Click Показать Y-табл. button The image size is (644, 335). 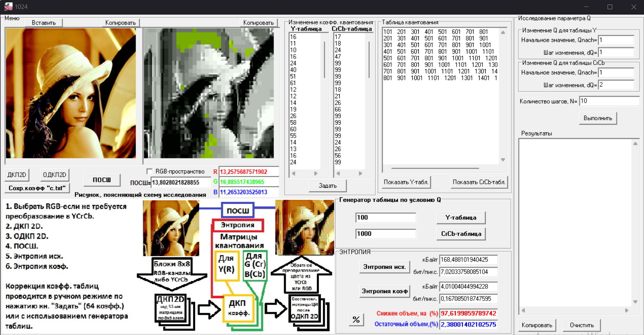pyautogui.click(x=406, y=182)
